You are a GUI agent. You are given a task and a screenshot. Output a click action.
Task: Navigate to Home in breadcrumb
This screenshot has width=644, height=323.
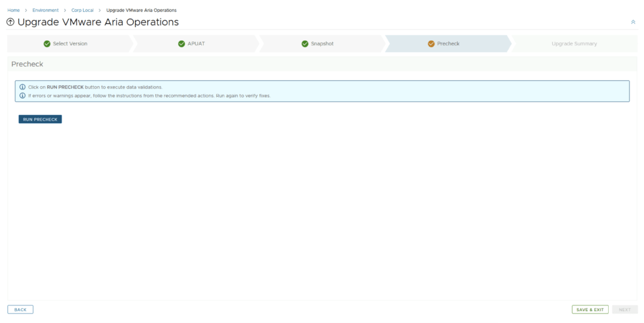click(13, 10)
